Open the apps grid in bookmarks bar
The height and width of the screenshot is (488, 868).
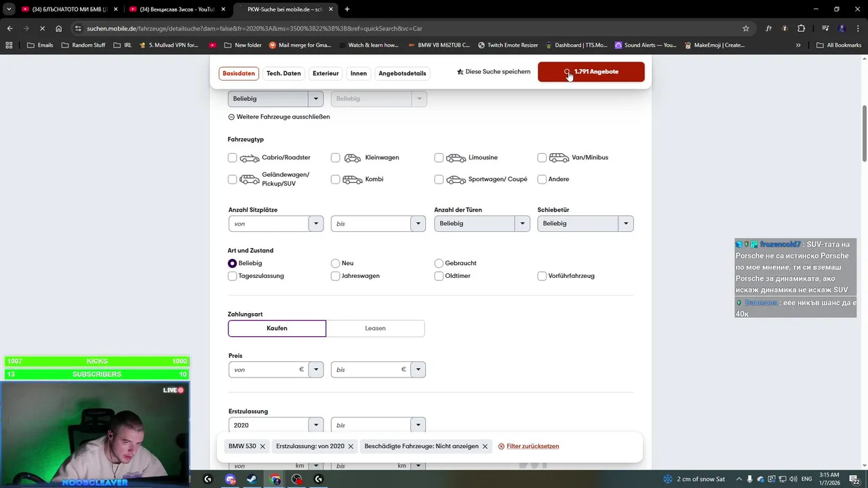(9, 45)
